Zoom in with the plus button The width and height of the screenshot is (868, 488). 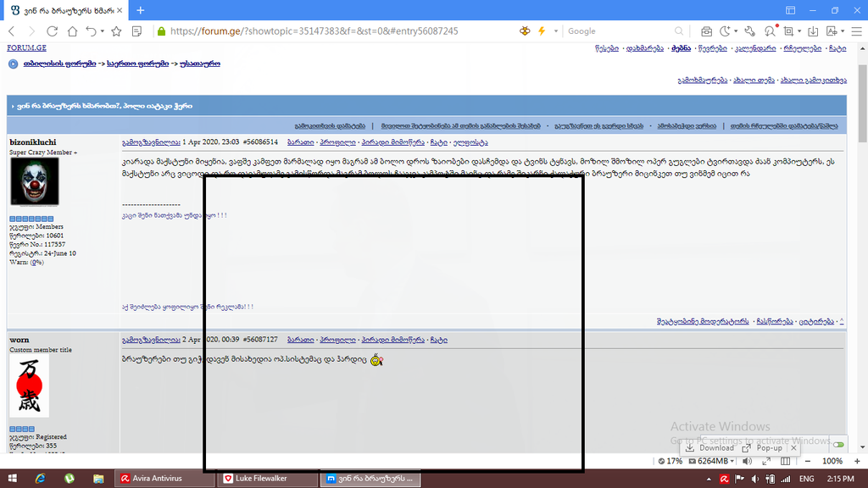(x=857, y=461)
